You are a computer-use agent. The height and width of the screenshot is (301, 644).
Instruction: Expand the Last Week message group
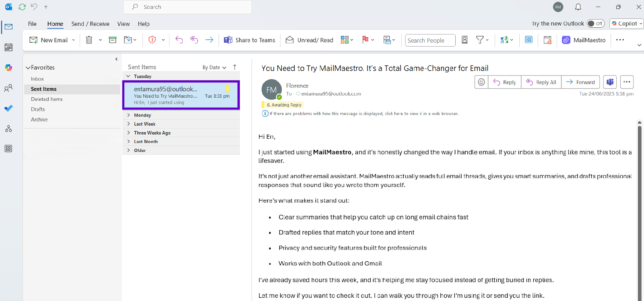click(x=128, y=124)
